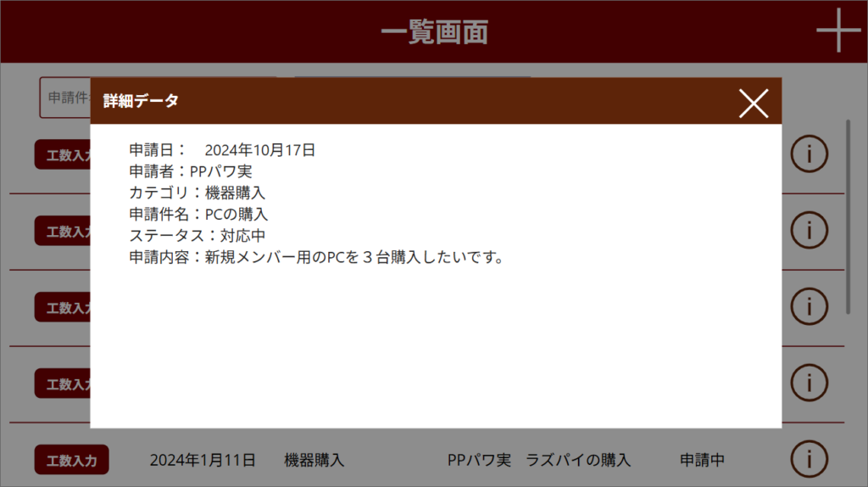Click the fourth row's info icon
This screenshot has width=868, height=487.
[x=809, y=382]
